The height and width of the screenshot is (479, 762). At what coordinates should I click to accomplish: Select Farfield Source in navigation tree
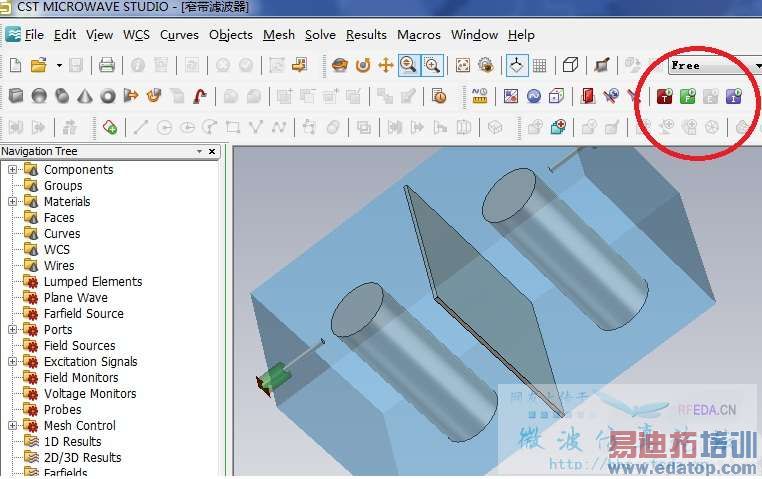(84, 313)
